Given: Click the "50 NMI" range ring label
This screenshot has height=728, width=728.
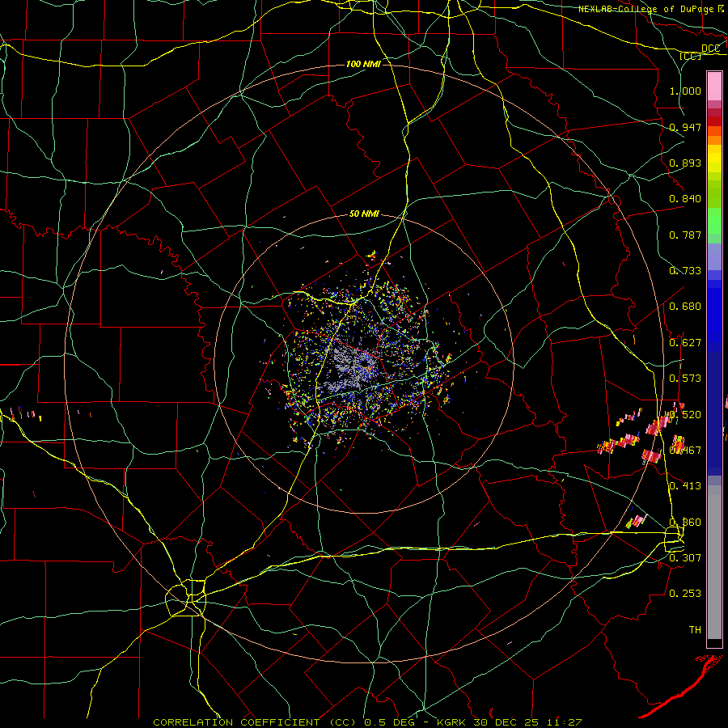Looking at the screenshot, I should coord(364,214).
